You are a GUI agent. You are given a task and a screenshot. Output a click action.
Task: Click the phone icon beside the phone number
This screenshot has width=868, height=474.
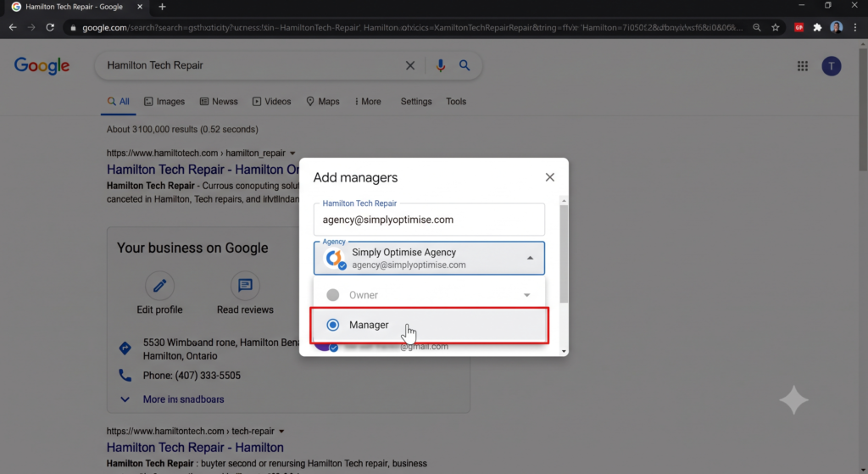125,376
